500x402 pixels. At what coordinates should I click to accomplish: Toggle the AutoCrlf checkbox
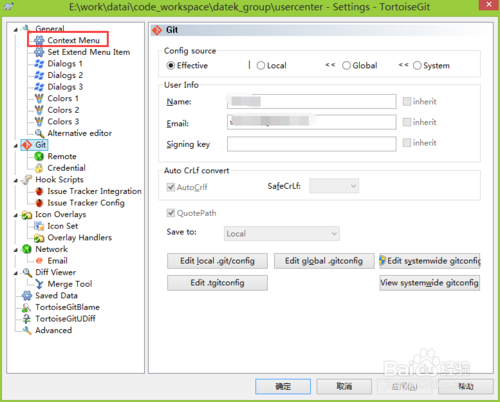[x=171, y=187]
